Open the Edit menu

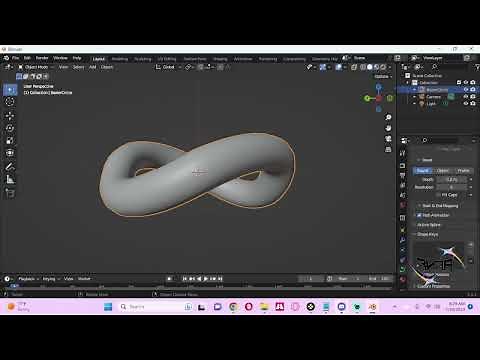(27, 58)
